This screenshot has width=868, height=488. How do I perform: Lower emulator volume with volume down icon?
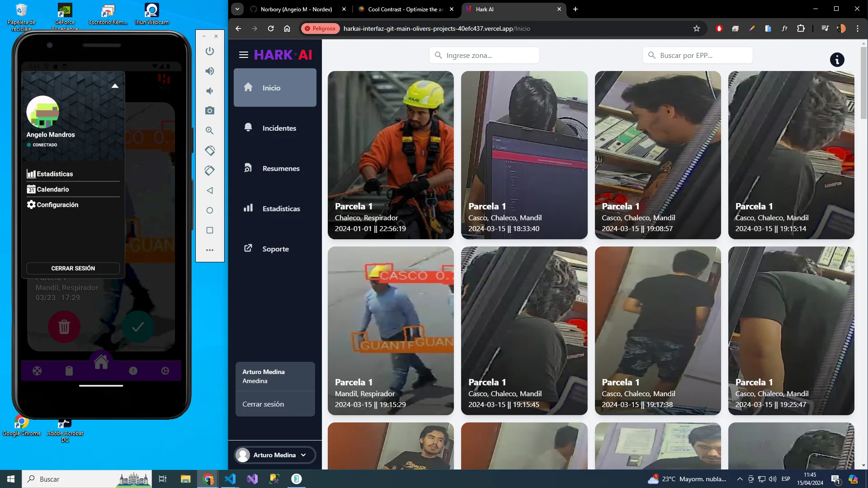coord(210,91)
